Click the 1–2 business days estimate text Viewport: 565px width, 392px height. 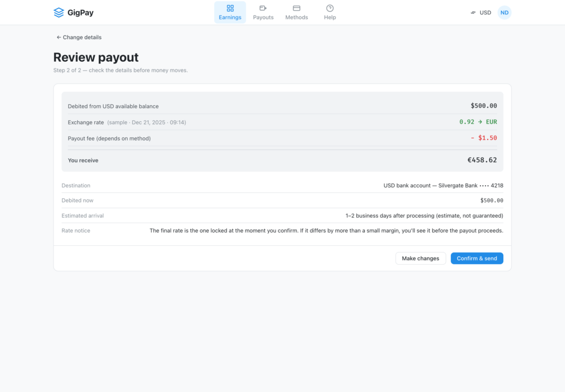click(424, 216)
